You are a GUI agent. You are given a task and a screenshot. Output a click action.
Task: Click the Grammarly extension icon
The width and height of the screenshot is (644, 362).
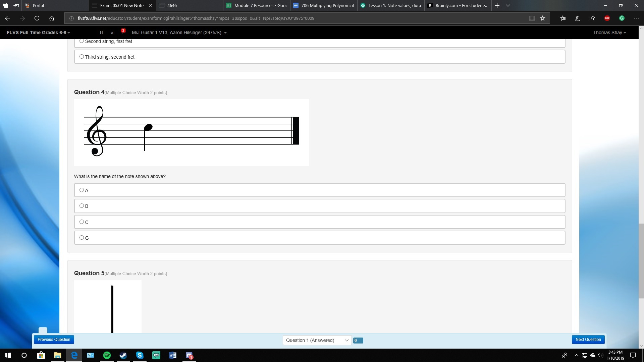pyautogui.click(x=622, y=18)
